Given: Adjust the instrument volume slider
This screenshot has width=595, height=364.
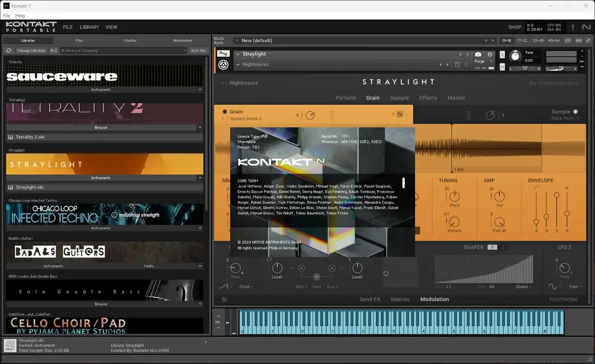Looking at the screenshot, I should 561,68.
